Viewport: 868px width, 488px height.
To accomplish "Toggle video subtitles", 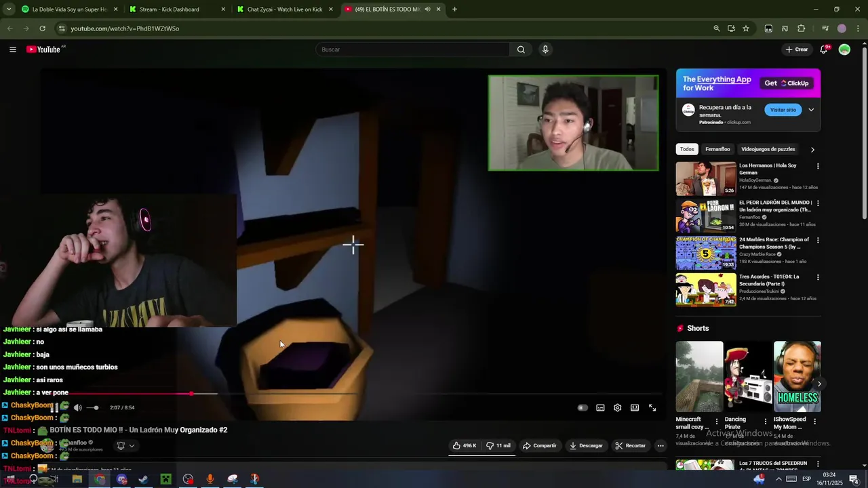I will 600,407.
